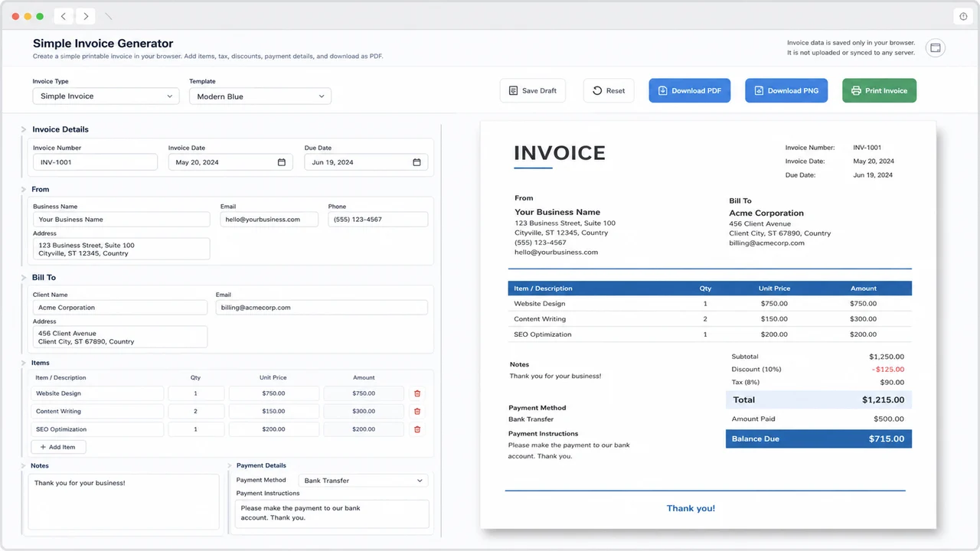The image size is (980, 551).
Task: Collapse the From section
Action: click(24, 189)
